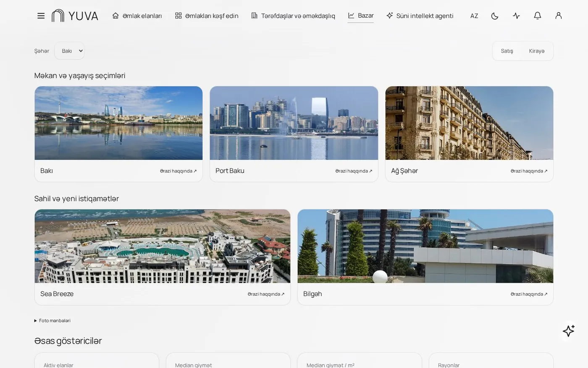Expand Foto mənbələri disclosure
The image size is (588, 368).
point(52,320)
